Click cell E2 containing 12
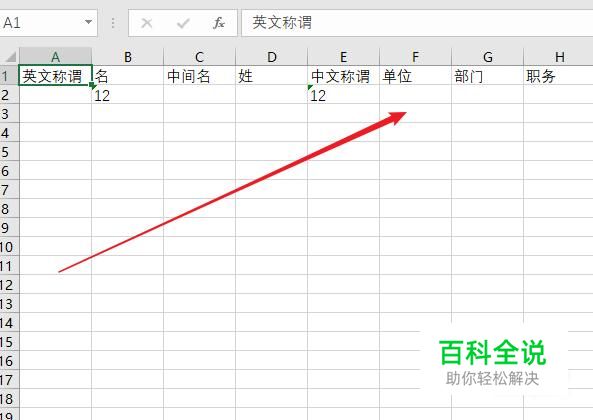 pyautogui.click(x=343, y=94)
